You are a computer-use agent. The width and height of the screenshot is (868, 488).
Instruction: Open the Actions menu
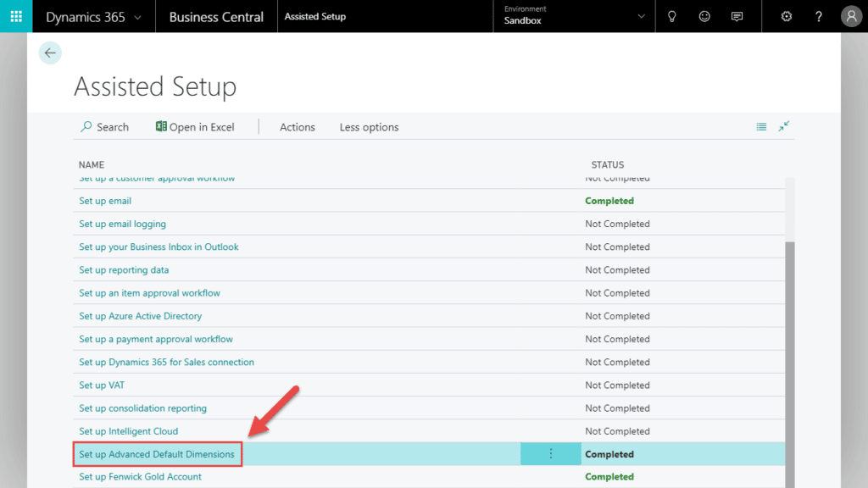(298, 127)
